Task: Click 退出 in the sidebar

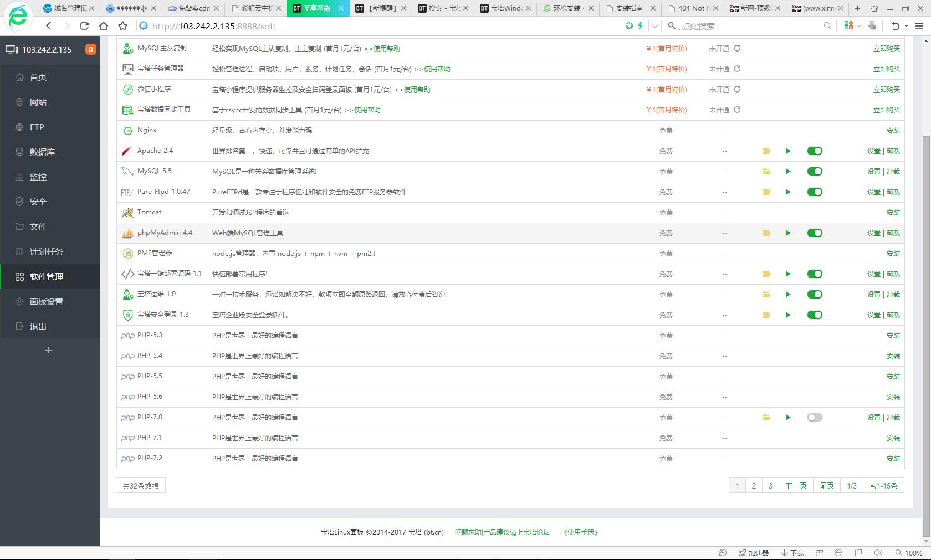Action: (50, 326)
